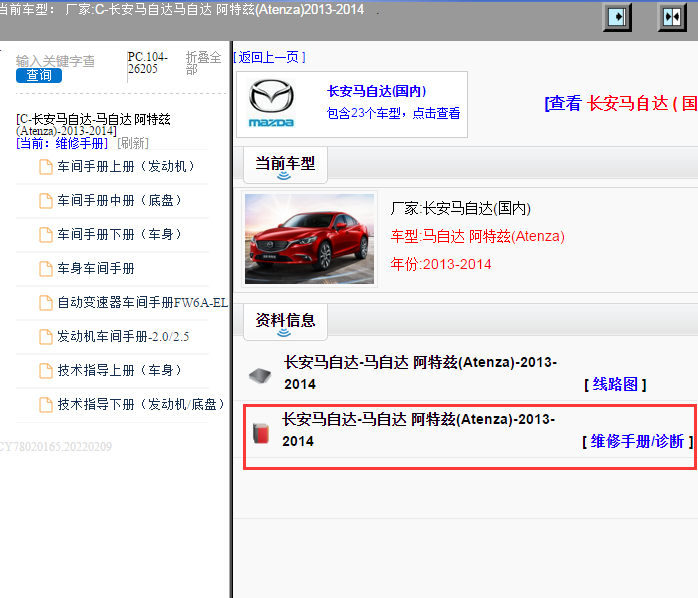Click file icon beside 车间手册下册（车身）
This screenshot has height=598, width=698.
click(x=46, y=235)
